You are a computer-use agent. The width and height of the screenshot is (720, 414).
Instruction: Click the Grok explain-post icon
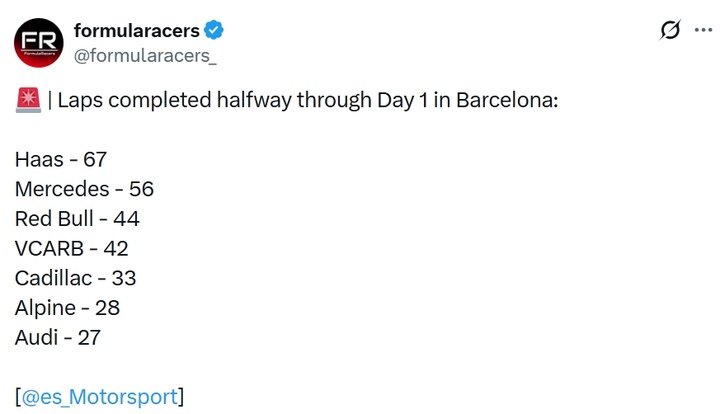(671, 31)
